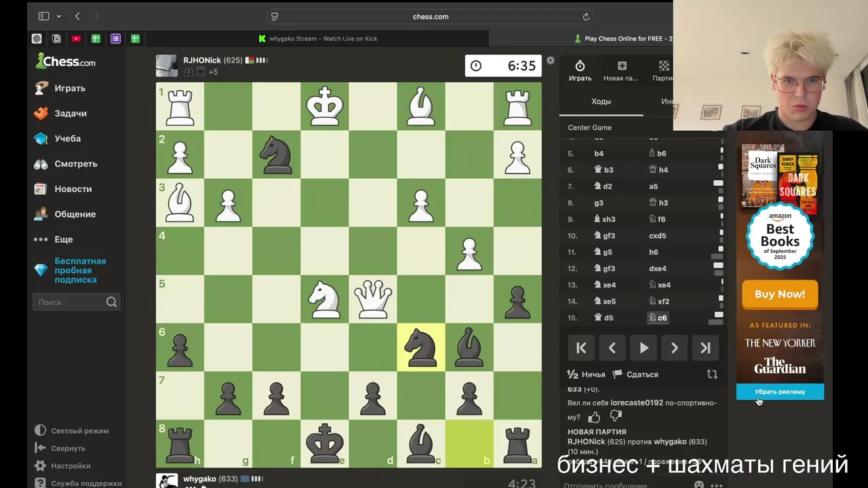
Task: Select the Новая партия tab
Action: click(621, 70)
